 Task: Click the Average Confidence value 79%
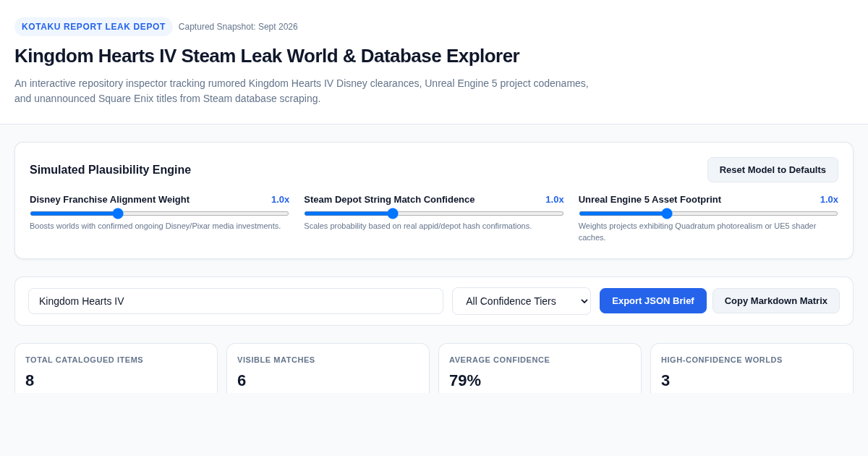point(465,381)
